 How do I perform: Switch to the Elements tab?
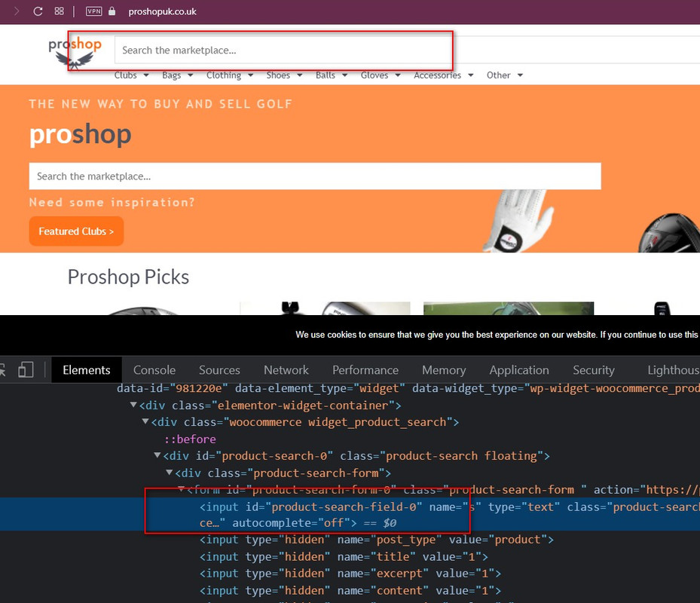click(x=87, y=370)
